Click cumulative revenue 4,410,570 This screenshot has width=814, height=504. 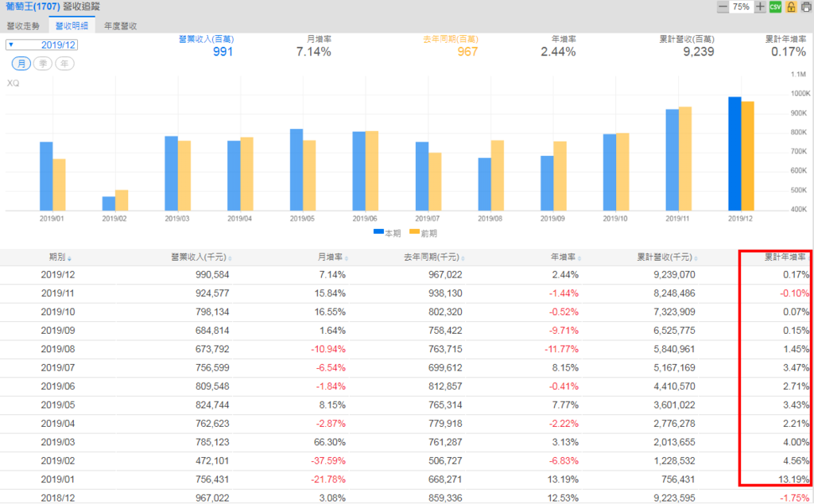tap(674, 386)
